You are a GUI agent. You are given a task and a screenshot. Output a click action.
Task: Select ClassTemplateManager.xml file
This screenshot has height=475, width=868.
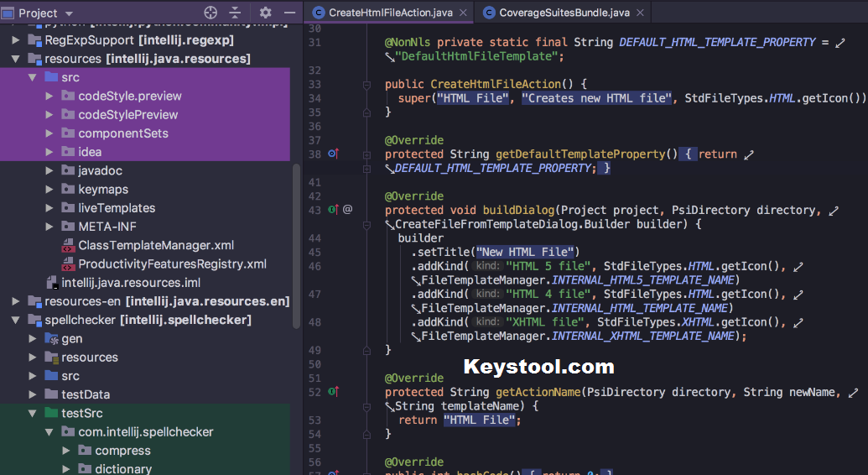tap(156, 245)
